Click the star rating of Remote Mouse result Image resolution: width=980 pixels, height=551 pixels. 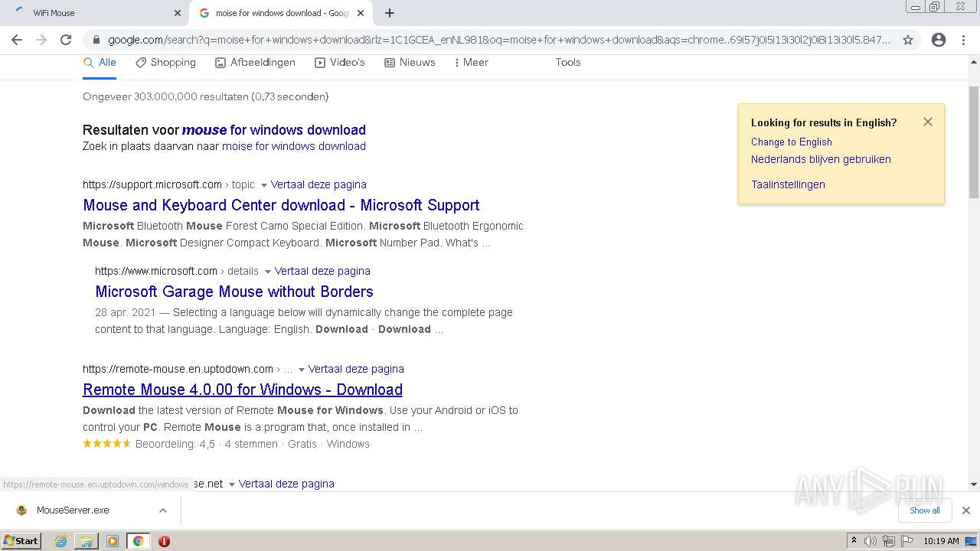(x=107, y=444)
